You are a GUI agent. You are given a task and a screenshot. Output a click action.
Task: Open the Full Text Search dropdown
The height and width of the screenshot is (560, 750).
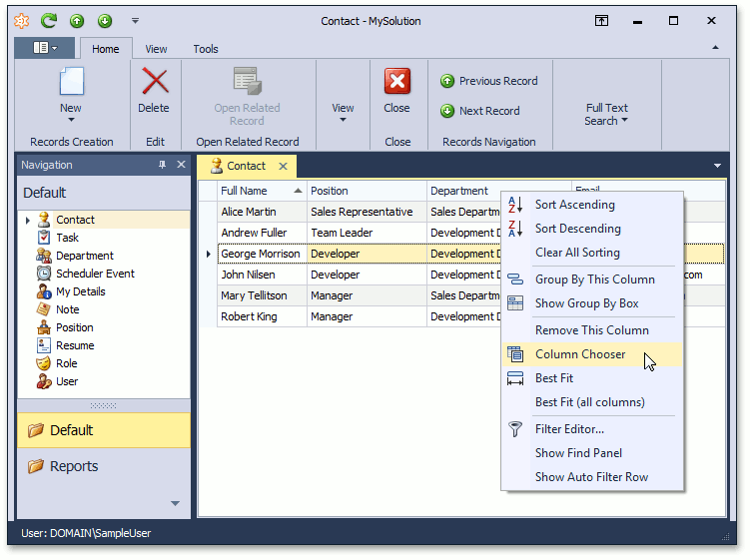pos(606,114)
